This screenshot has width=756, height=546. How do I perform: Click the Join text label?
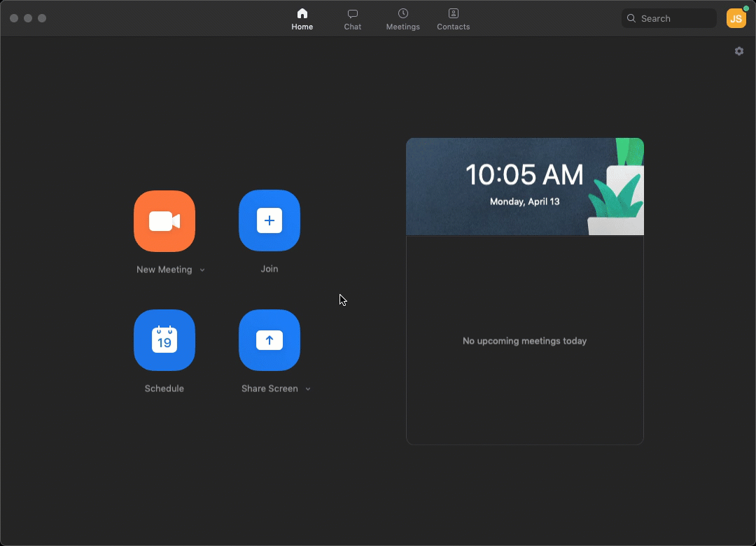coord(269,269)
